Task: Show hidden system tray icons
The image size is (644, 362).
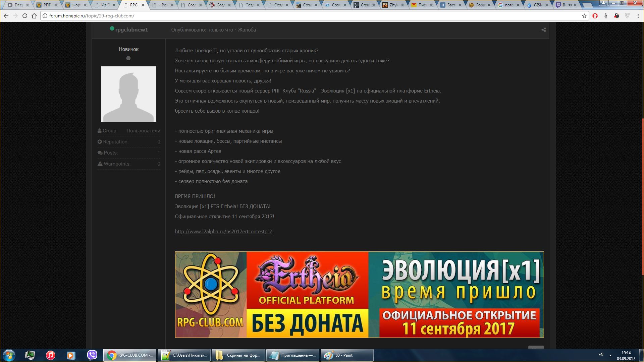Action: (x=610, y=355)
